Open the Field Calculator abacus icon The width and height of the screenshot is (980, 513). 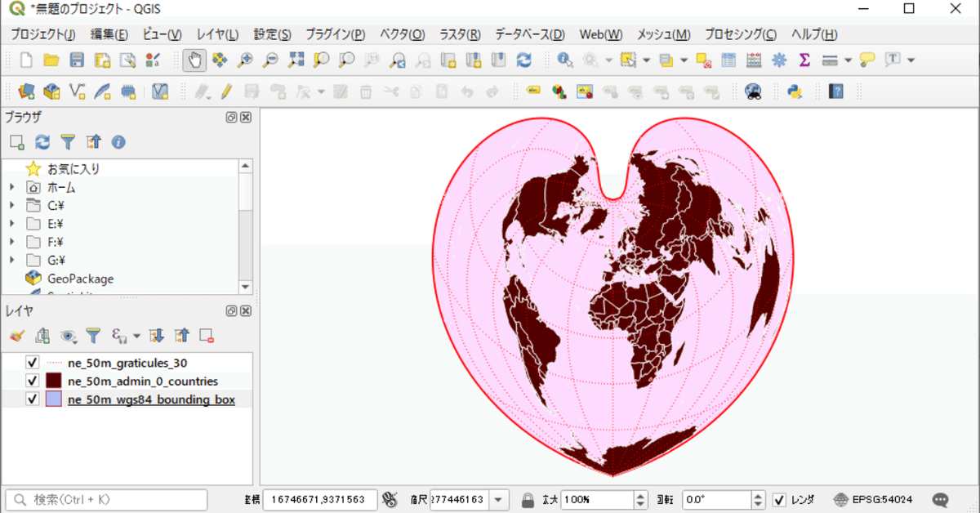tap(754, 60)
